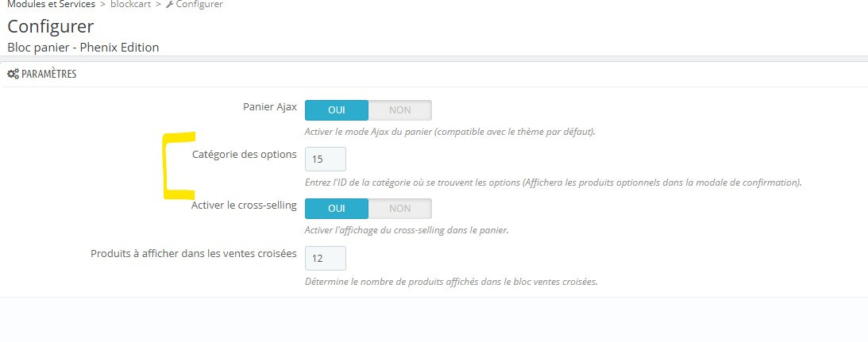Turn off cross-selling with NON
The height and width of the screenshot is (342, 868).
(399, 208)
